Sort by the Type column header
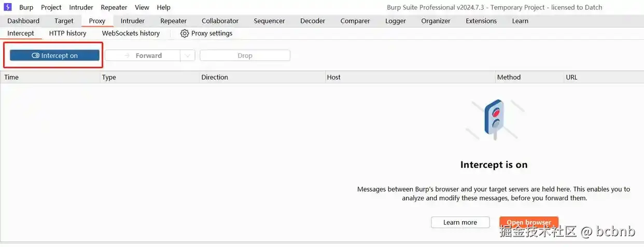This screenshot has width=644, height=247. pyautogui.click(x=150, y=77)
